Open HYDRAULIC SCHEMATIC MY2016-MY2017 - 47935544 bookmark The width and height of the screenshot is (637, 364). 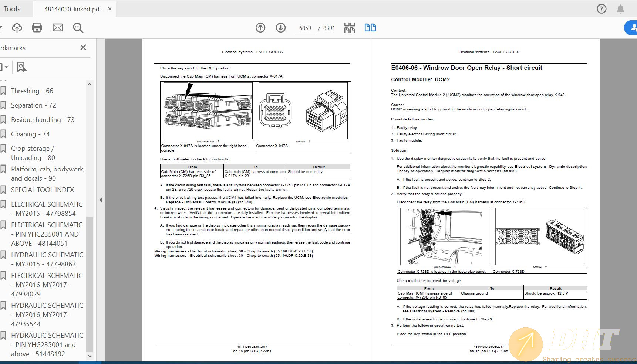click(x=47, y=315)
